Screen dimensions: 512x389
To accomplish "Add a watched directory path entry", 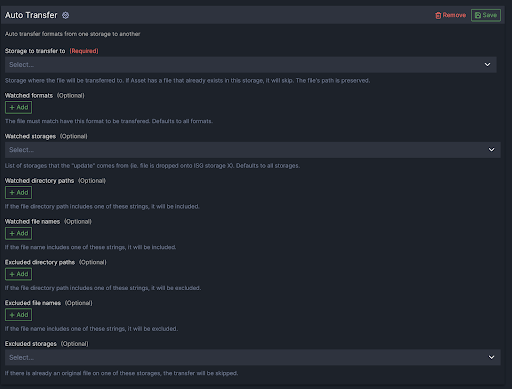I will pos(18,193).
